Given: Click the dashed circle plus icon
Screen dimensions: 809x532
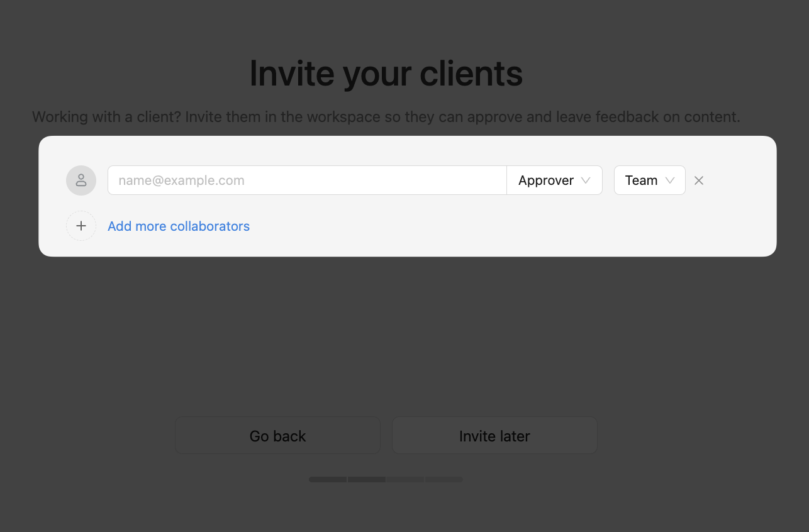Looking at the screenshot, I should click(x=81, y=226).
